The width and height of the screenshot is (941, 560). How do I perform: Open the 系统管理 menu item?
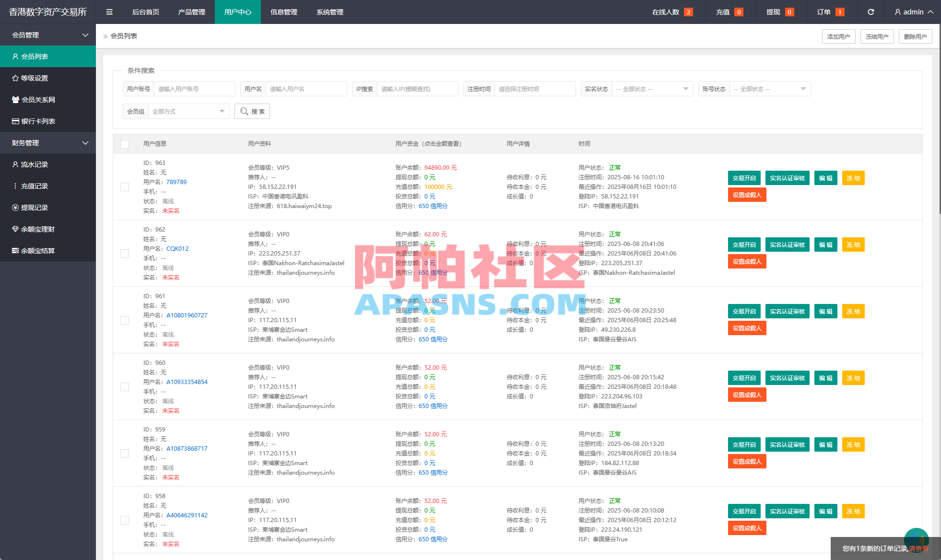click(x=329, y=12)
